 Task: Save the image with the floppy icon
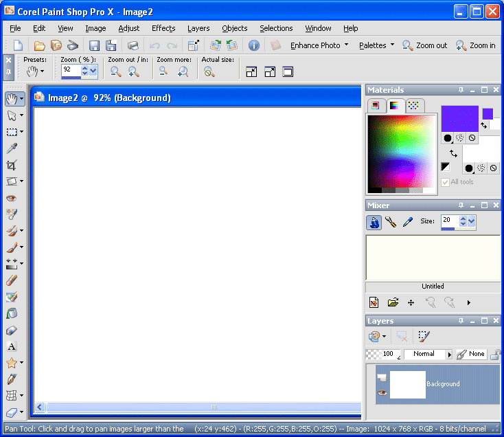[x=94, y=45]
